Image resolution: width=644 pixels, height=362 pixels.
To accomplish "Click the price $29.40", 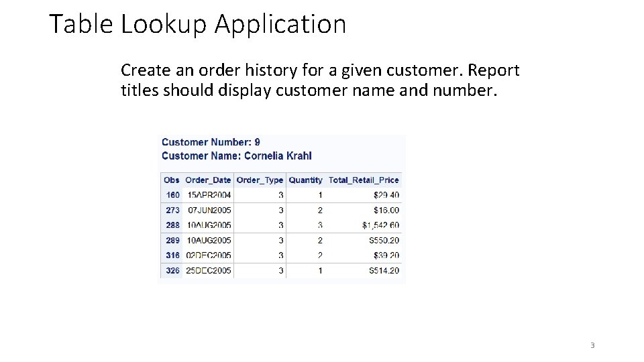I will 386,195.
